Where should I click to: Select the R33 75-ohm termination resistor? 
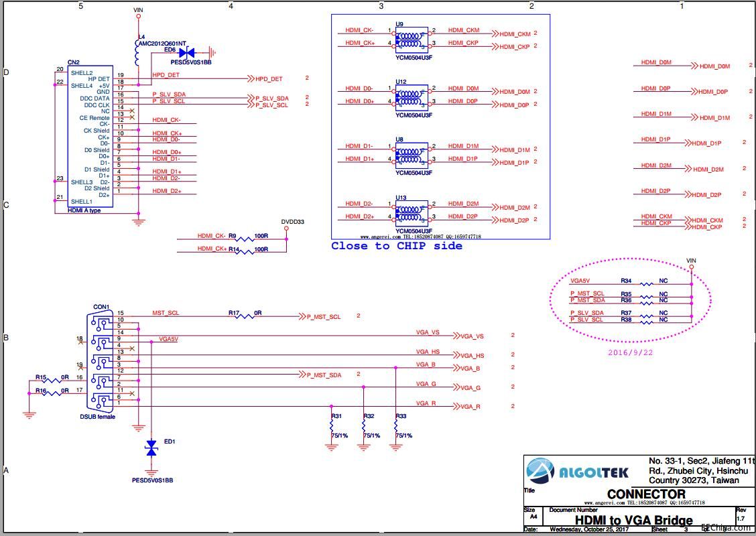coord(396,425)
